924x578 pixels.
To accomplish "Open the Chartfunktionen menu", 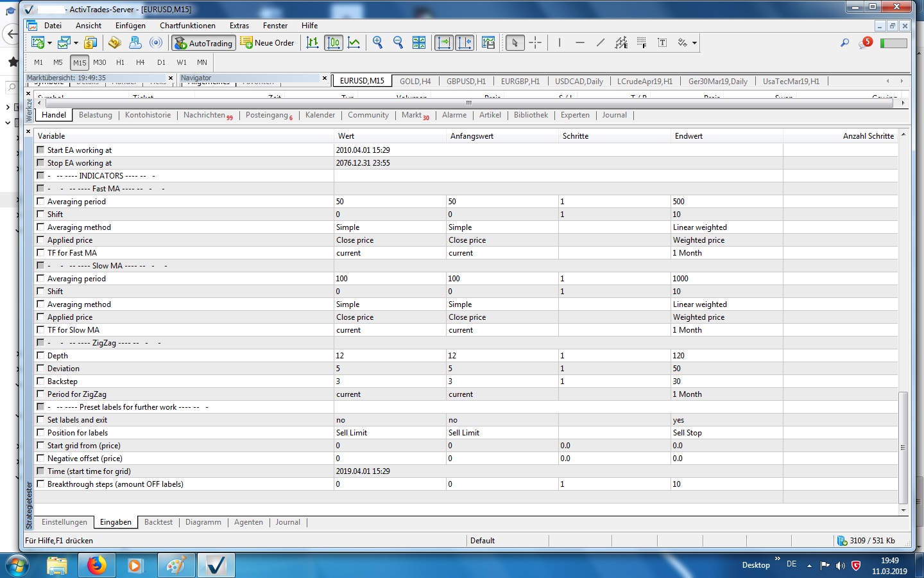I will pos(187,26).
